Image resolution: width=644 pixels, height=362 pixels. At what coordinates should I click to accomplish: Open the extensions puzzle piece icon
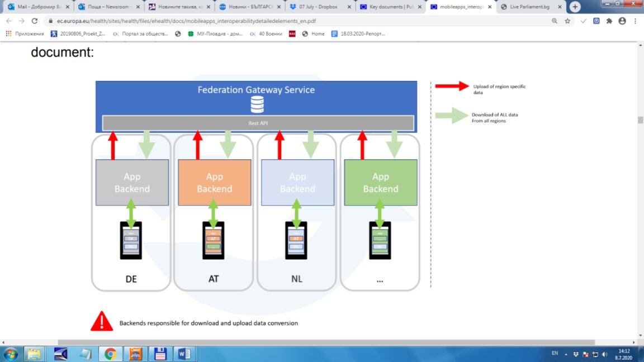point(609,21)
